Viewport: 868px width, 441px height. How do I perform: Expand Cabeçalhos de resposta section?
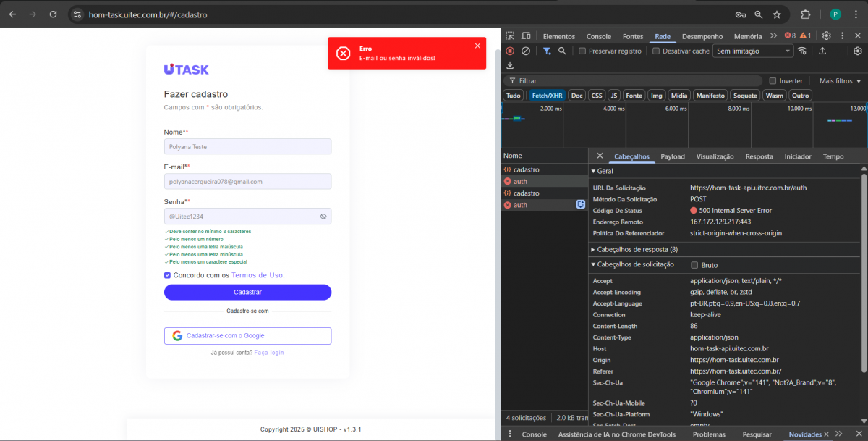click(633, 249)
